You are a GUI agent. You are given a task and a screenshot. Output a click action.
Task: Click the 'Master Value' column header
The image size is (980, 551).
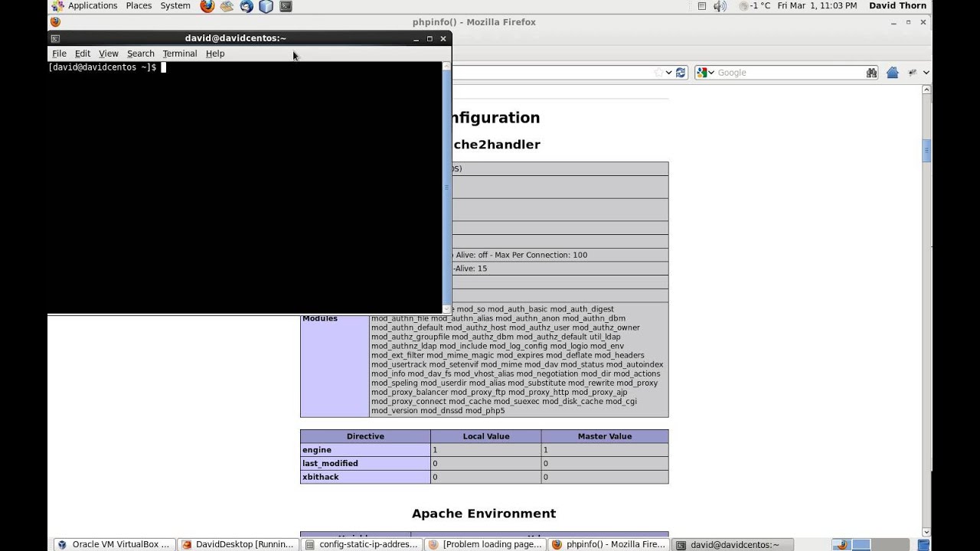(604, 436)
